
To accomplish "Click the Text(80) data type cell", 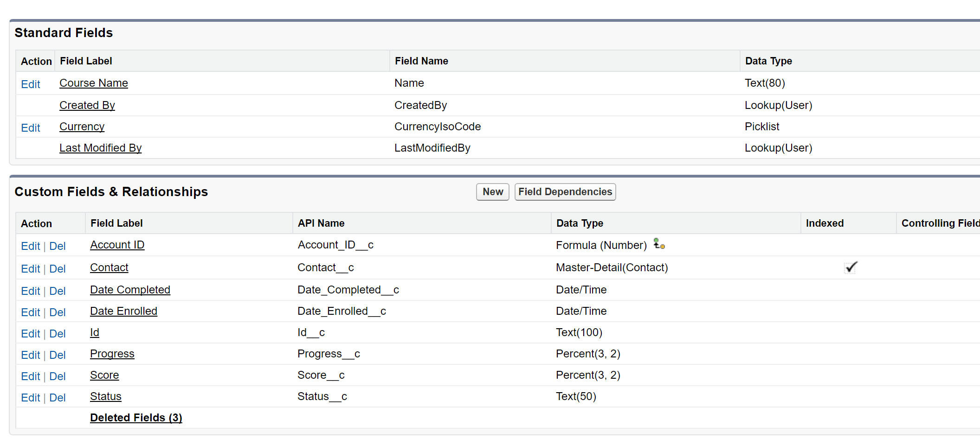I will coord(765,83).
